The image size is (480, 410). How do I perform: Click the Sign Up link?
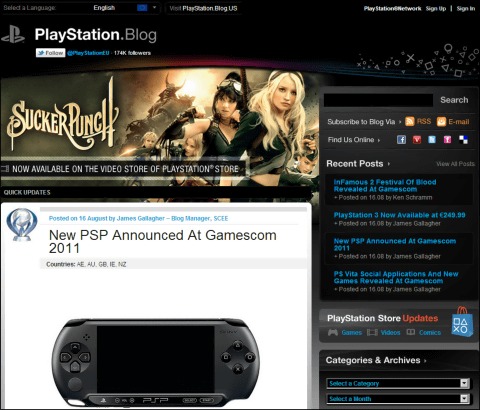(436, 9)
